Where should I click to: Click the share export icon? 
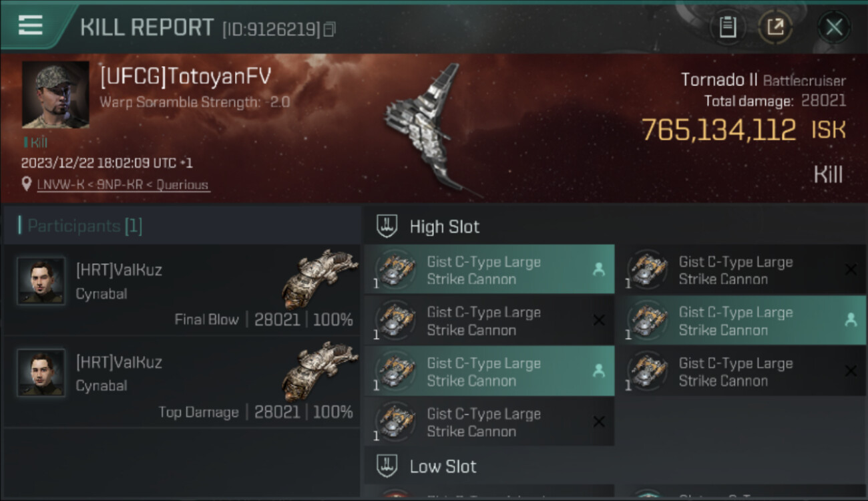click(x=775, y=27)
